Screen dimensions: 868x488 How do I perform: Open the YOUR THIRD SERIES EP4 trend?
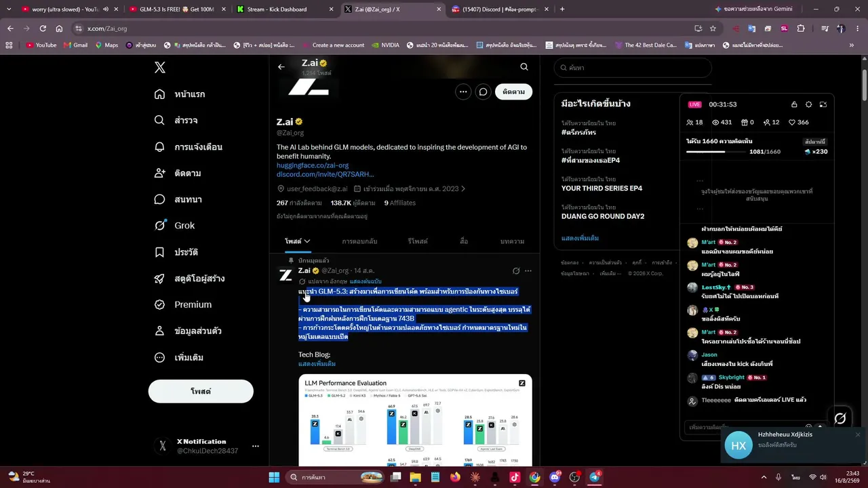click(601, 188)
